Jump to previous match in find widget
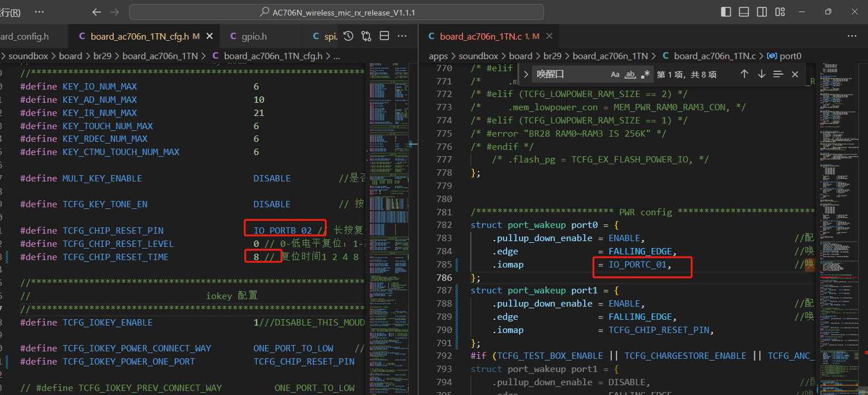The height and width of the screenshot is (395, 868). (744, 74)
